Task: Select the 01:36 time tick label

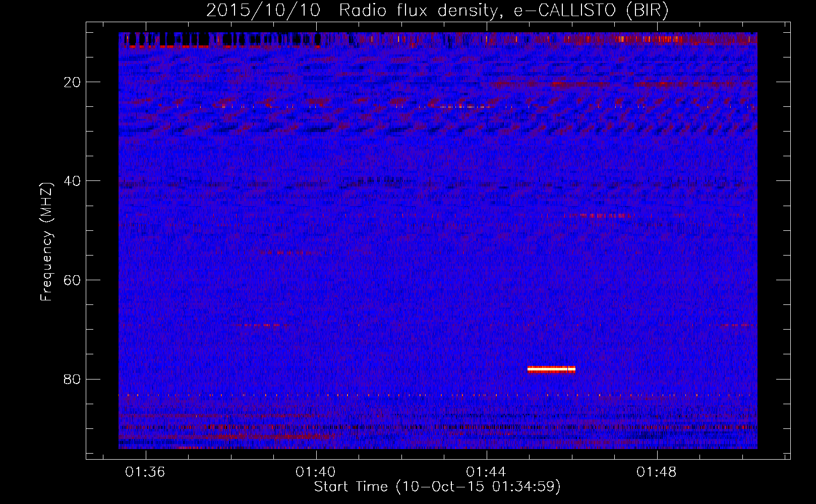Action: point(145,472)
